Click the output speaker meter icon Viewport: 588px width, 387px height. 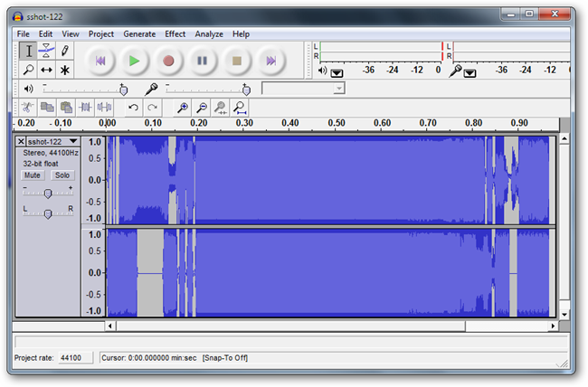tap(323, 71)
